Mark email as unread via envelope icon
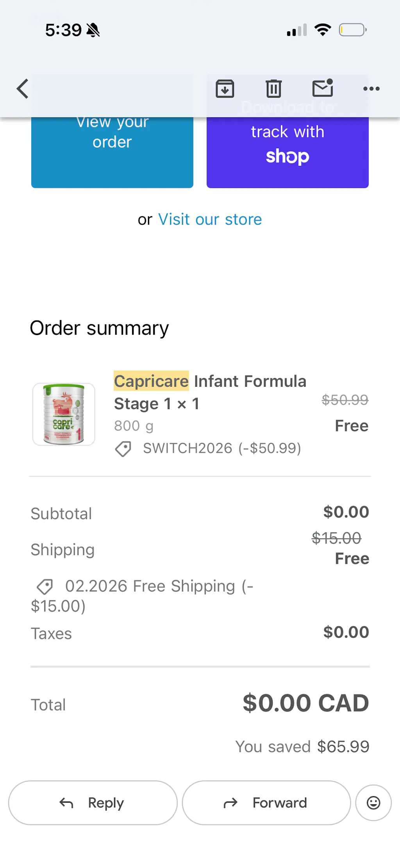This screenshot has width=400, height=868. pos(323,88)
